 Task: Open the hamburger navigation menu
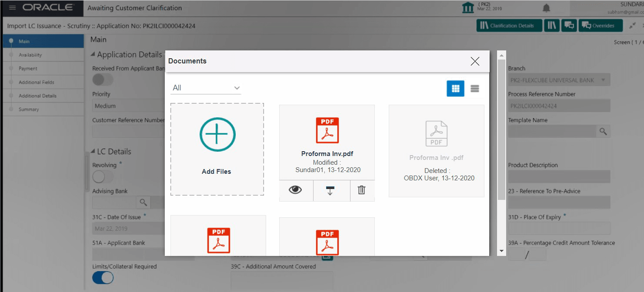pyautogui.click(x=12, y=7)
